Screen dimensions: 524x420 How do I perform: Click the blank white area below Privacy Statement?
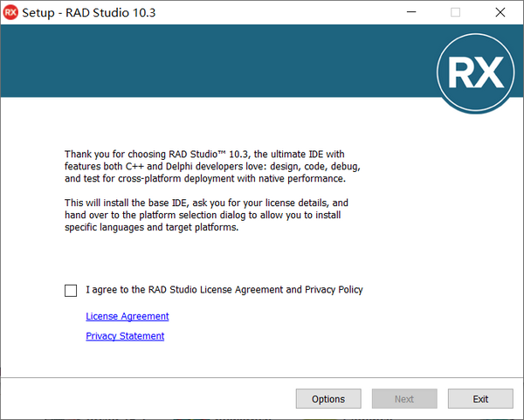pyautogui.click(x=262, y=360)
